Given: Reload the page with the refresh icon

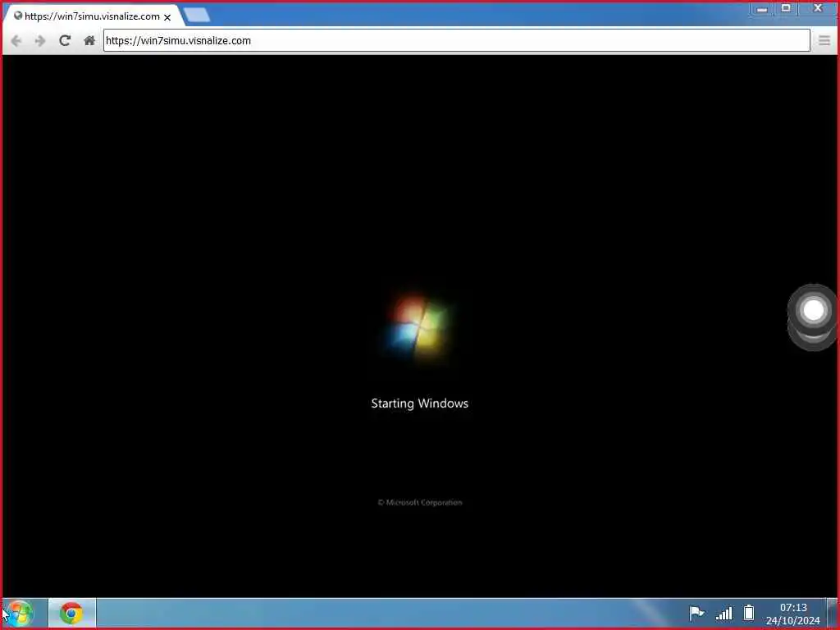Looking at the screenshot, I should coord(65,41).
